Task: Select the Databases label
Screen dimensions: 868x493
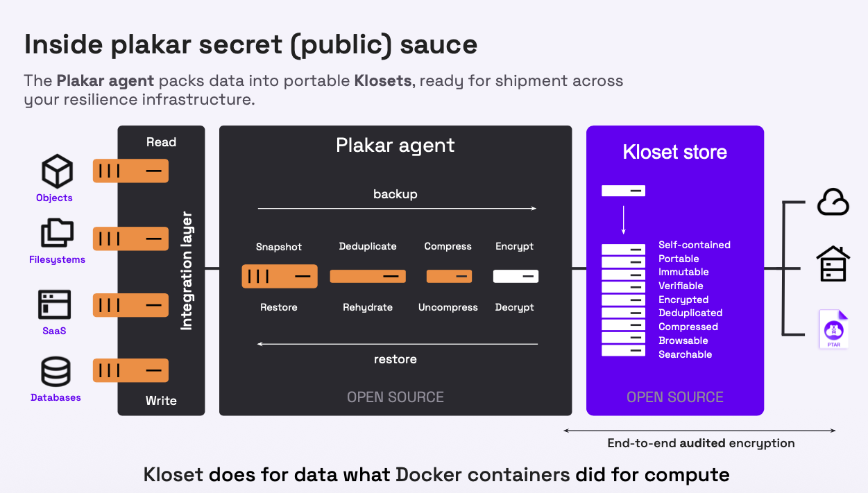Action: 56,397
